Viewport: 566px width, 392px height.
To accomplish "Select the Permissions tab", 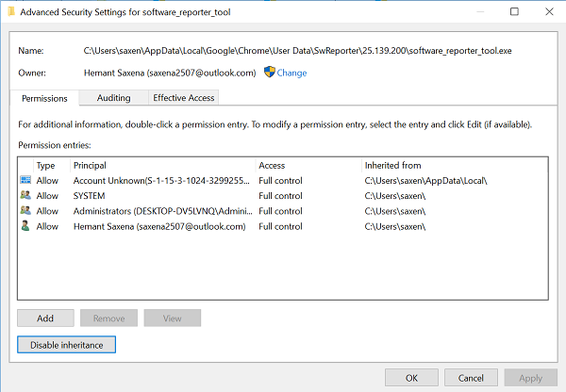I will pos(44,97).
